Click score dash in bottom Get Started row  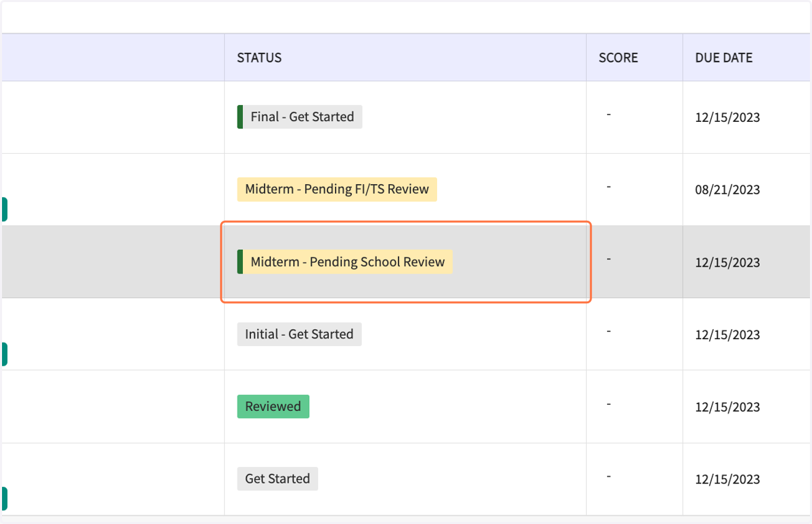609,477
